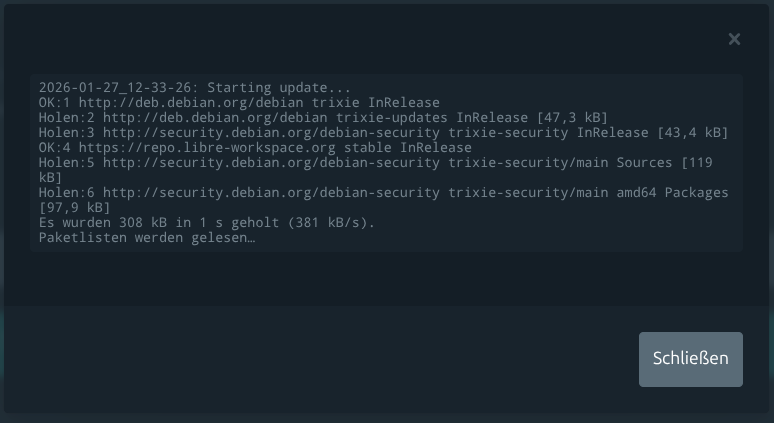Close the dialog with the X icon

click(x=734, y=39)
